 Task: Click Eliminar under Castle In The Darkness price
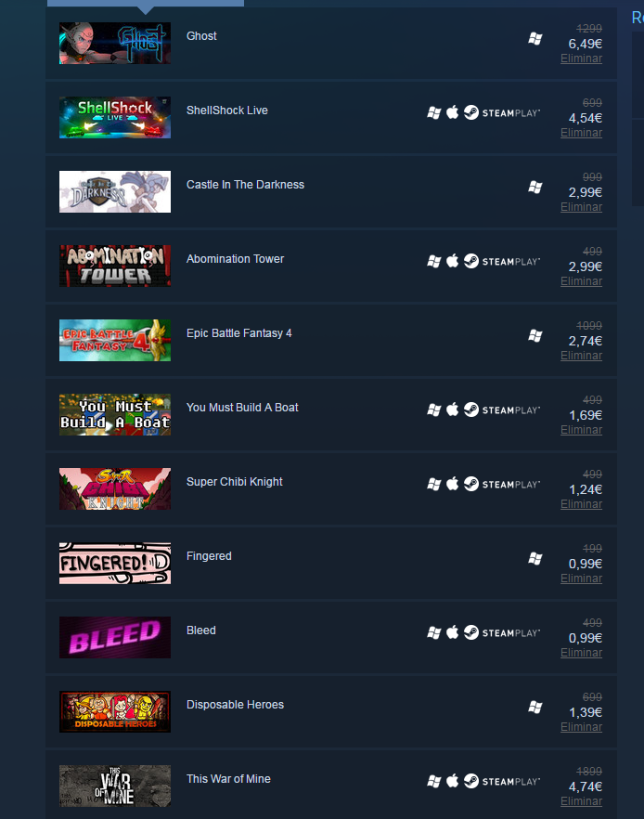pos(582,207)
